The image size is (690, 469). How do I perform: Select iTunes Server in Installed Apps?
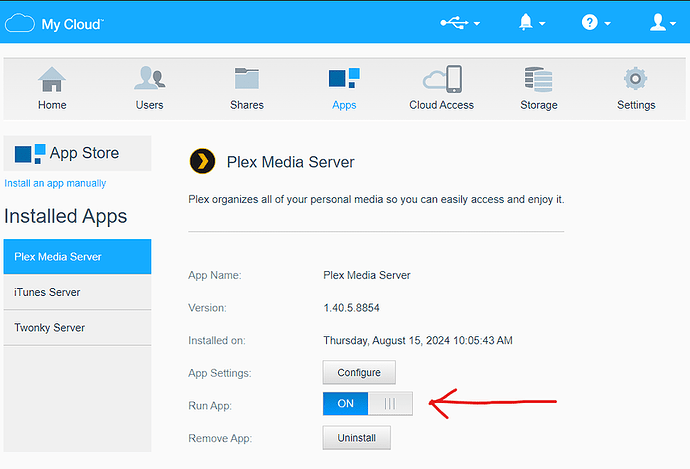77,292
